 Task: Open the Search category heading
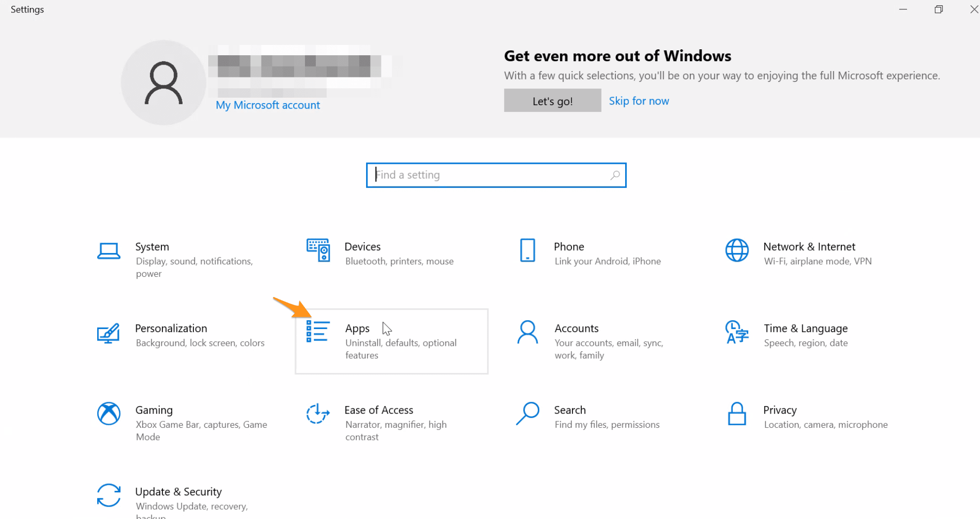[x=569, y=410]
